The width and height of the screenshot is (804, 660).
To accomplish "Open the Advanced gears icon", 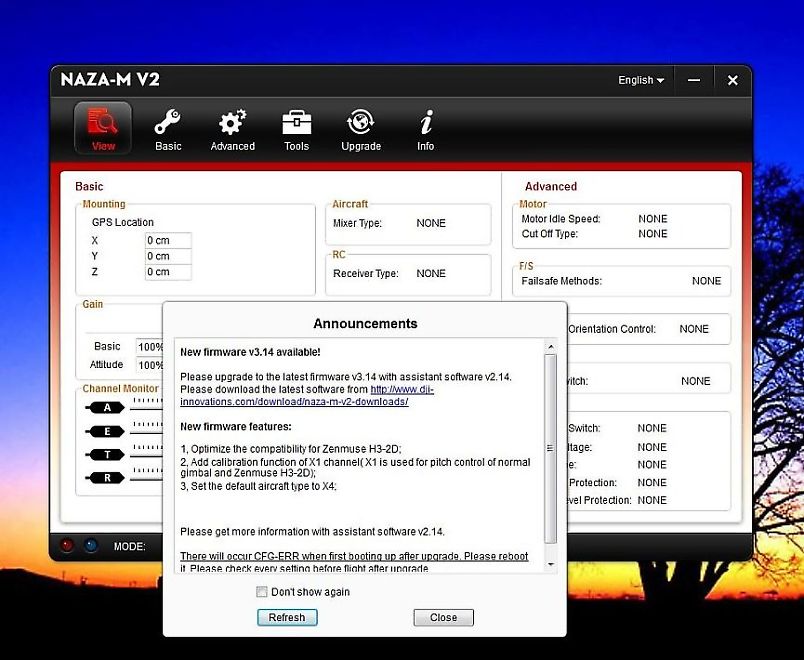I will click(x=232, y=129).
